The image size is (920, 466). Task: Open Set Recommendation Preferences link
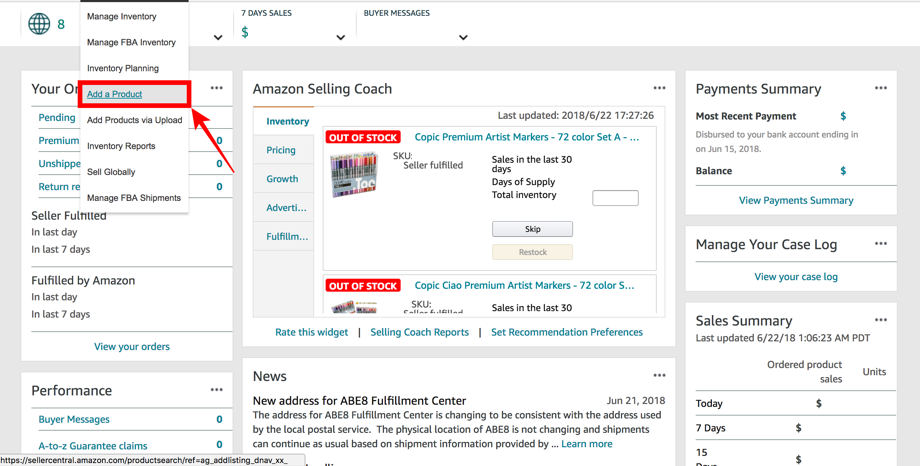pos(567,332)
